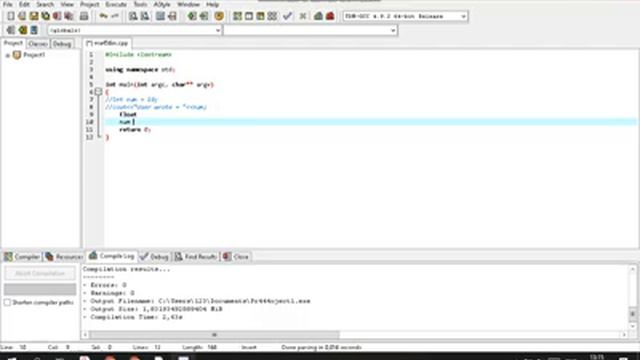Click the first green arrow icon
The width and height of the screenshot is (640, 360).
(192, 16)
